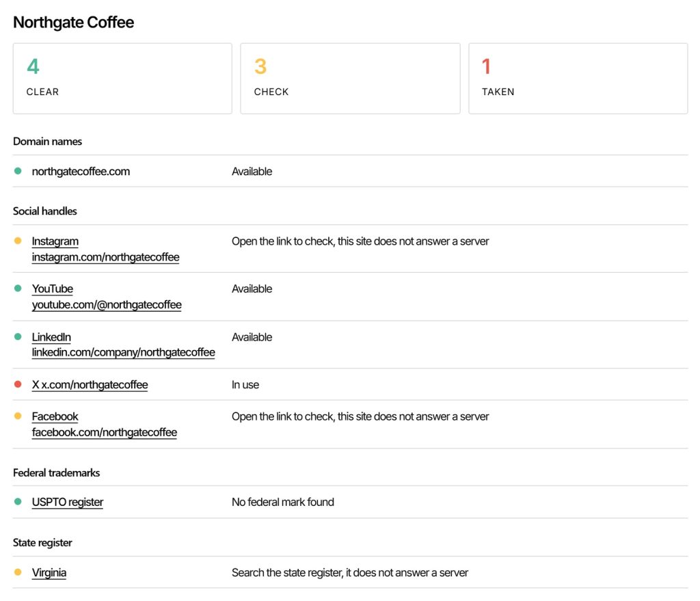
Task: Click the green status dot beside YouTube
Action: 18,289
